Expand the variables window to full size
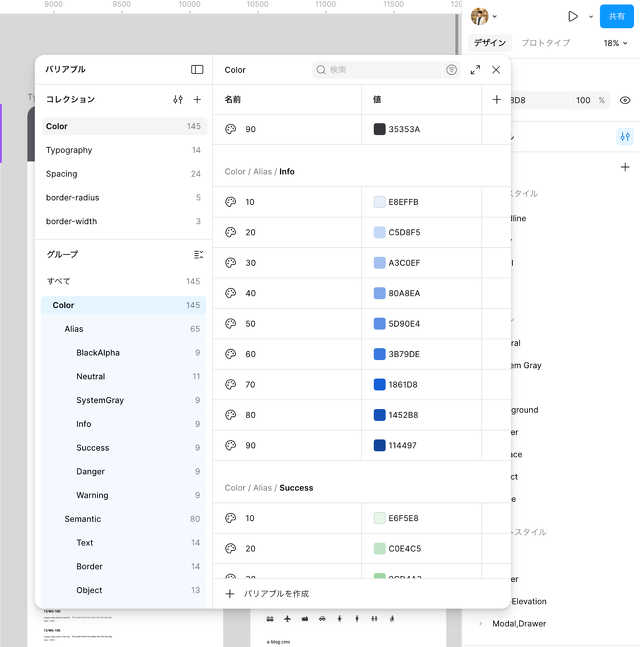The width and height of the screenshot is (640, 647). [x=475, y=70]
